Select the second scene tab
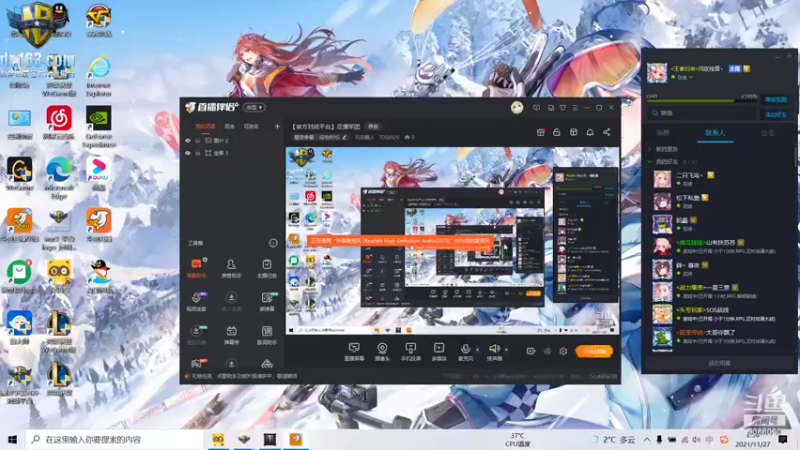Image resolution: width=800 pixels, height=450 pixels. click(230, 126)
